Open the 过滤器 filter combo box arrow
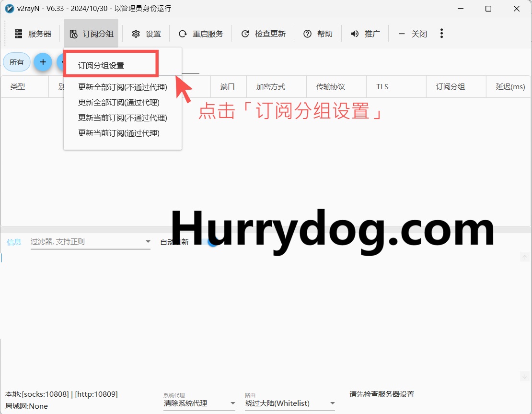532x414 pixels. [148, 242]
